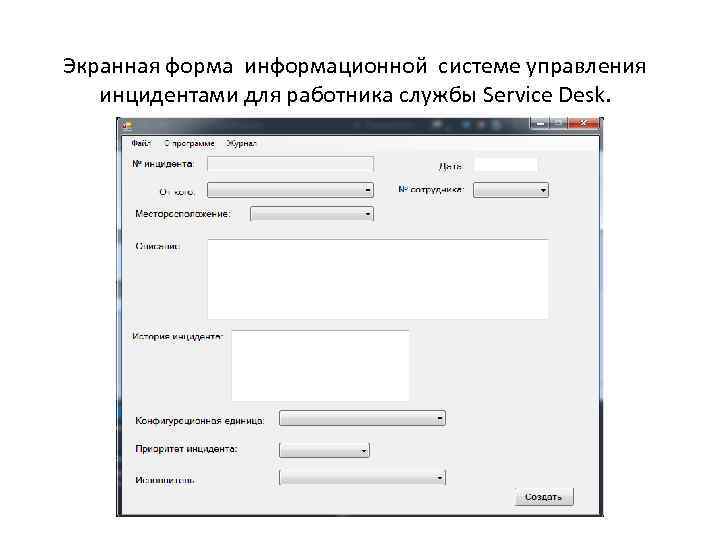Expand the От кого dropdown
Image resolution: width=720 pixels, height=540 pixels.
pyautogui.click(x=290, y=189)
